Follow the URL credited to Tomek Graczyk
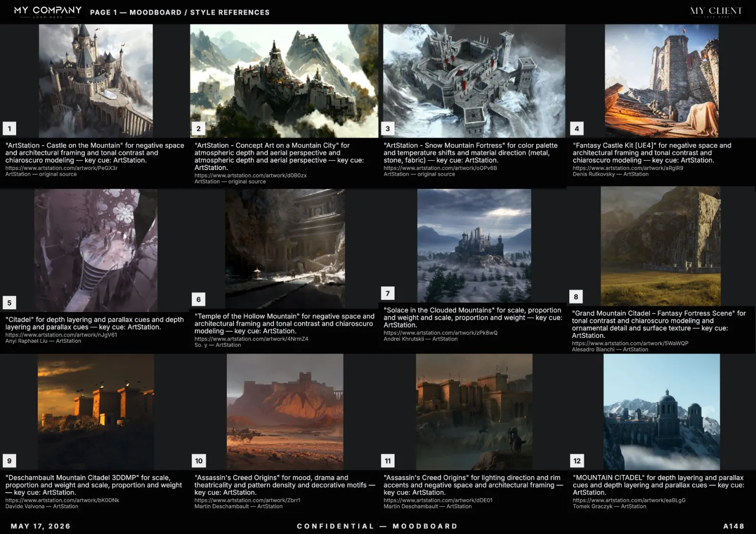 [x=629, y=500]
